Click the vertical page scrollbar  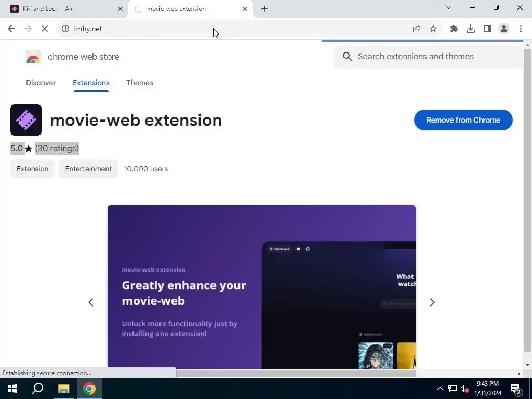pos(527,200)
